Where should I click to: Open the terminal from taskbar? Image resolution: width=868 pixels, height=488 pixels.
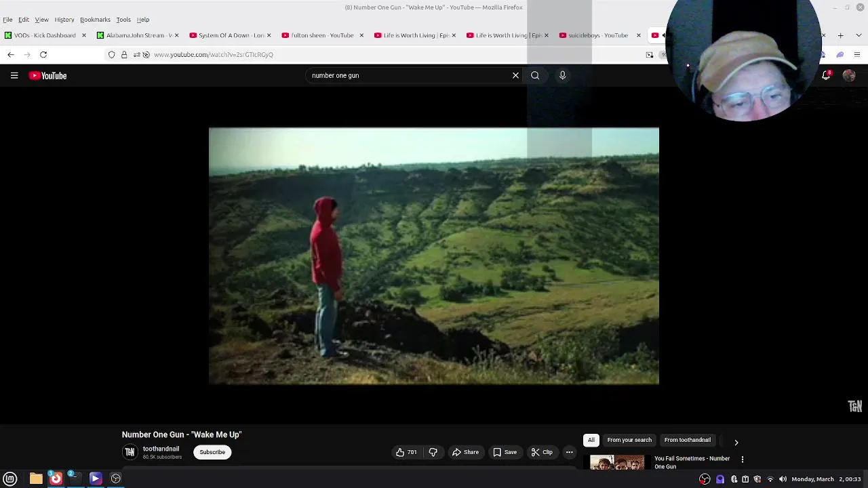click(75, 479)
